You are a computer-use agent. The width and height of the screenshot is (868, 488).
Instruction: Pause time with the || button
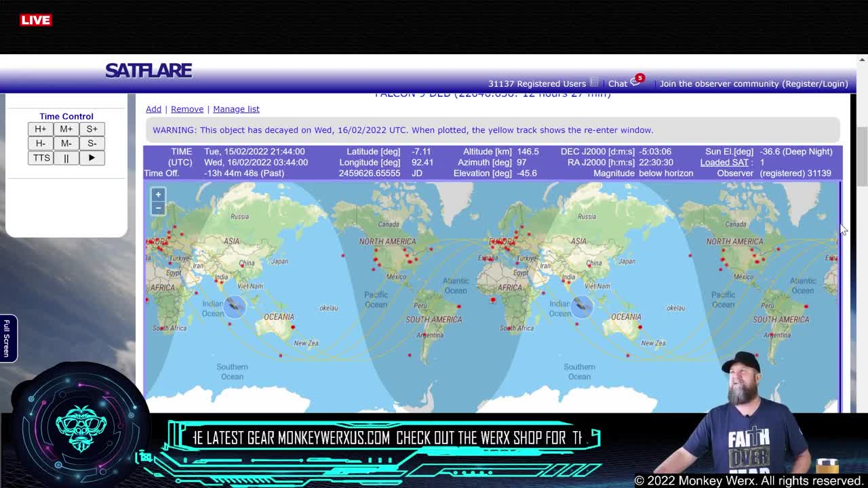click(x=66, y=158)
